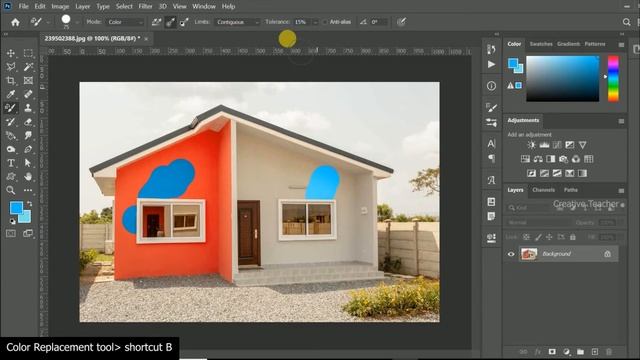Pick a shade in the color field
Screen dimensions: 640x360
[562, 78]
